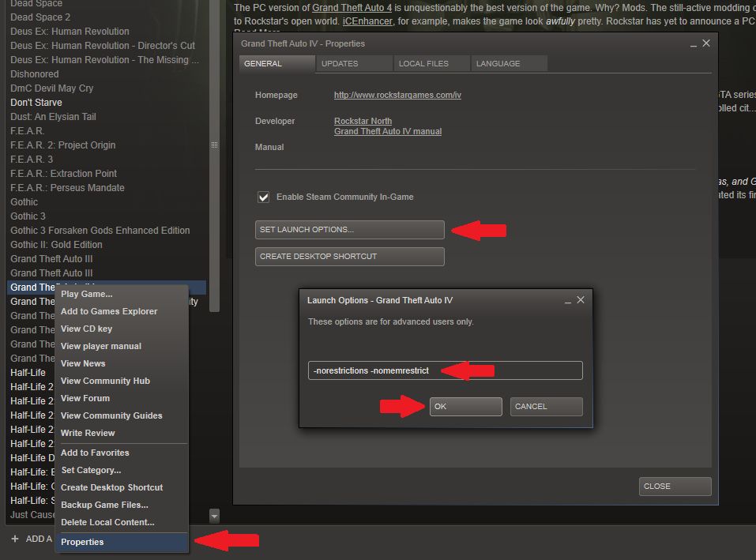
Task: Close the Grand Theft Auto IV Properties window
Action: (706, 43)
